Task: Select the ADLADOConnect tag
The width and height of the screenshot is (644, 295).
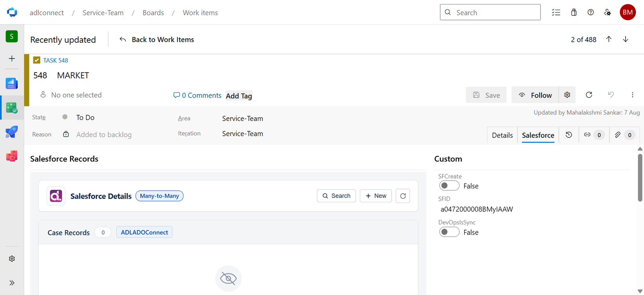Action: (x=144, y=232)
